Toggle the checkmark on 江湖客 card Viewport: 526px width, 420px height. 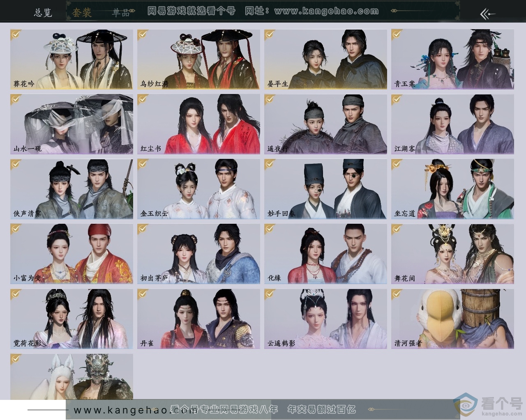[x=397, y=99]
